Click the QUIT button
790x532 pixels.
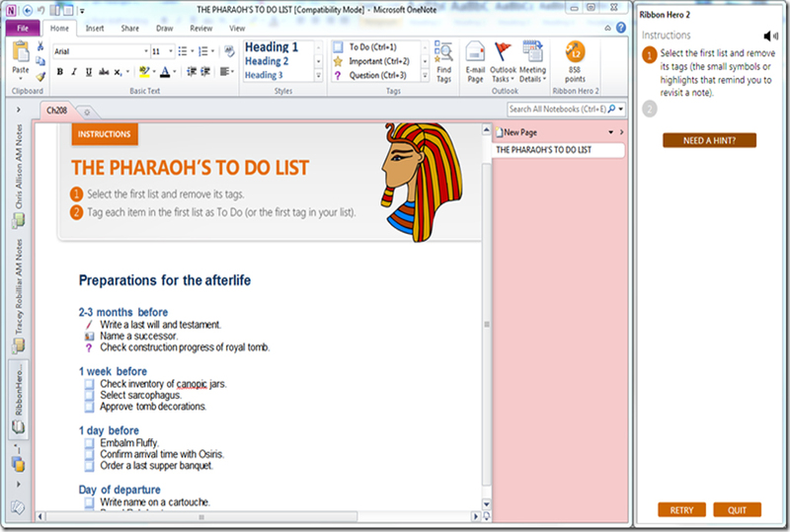click(x=737, y=510)
